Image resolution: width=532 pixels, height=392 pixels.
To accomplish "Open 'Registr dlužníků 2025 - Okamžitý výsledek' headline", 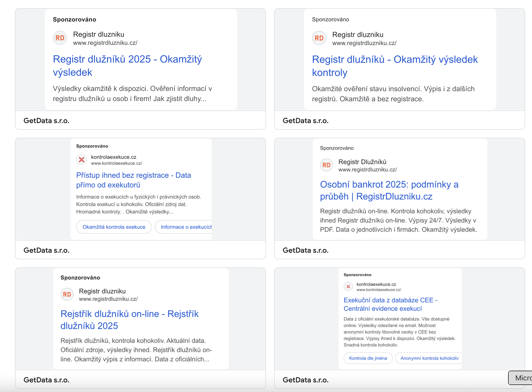I will 127,66.
